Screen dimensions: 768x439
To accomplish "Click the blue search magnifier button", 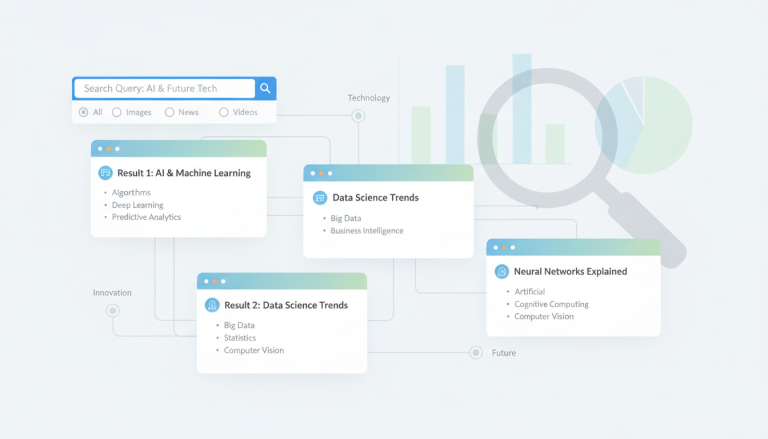I will pos(265,88).
